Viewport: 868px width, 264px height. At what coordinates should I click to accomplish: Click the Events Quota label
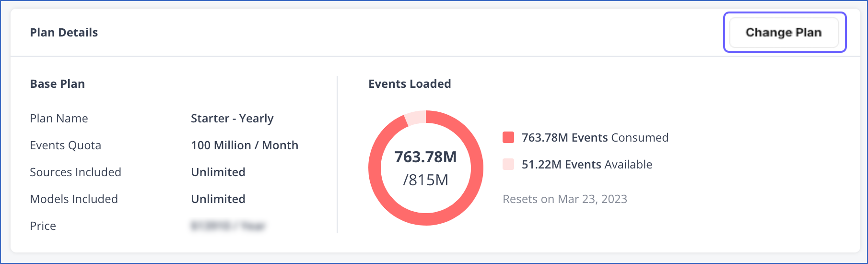[x=65, y=145]
